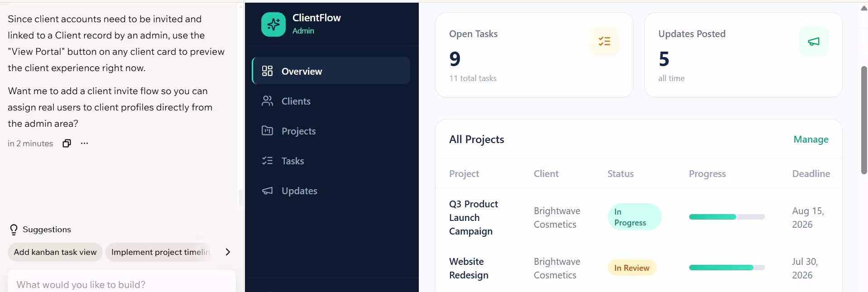This screenshot has width=868, height=292.
Task: Open the Q3 Product Launch Campaign project
Action: [x=473, y=217]
